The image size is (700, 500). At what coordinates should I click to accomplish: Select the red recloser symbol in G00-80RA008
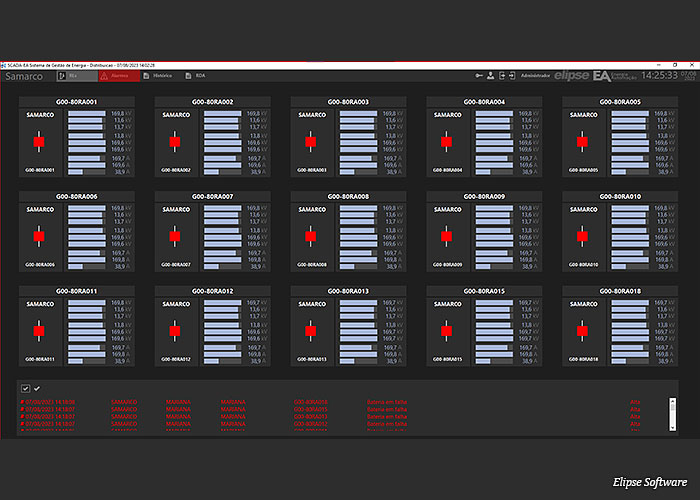click(311, 237)
